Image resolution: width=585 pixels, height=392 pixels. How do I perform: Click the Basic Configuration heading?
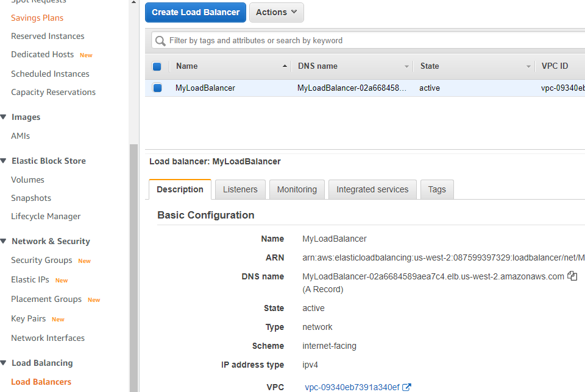point(206,215)
